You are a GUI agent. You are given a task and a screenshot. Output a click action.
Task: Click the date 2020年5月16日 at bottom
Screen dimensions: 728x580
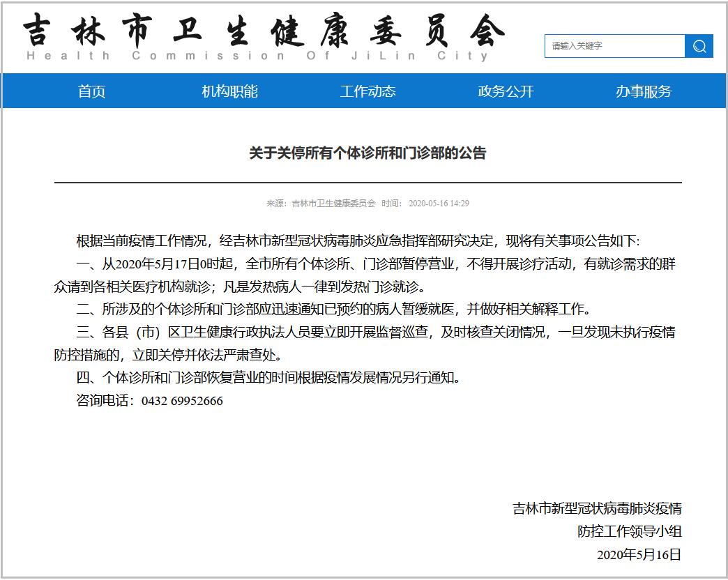[639, 556]
